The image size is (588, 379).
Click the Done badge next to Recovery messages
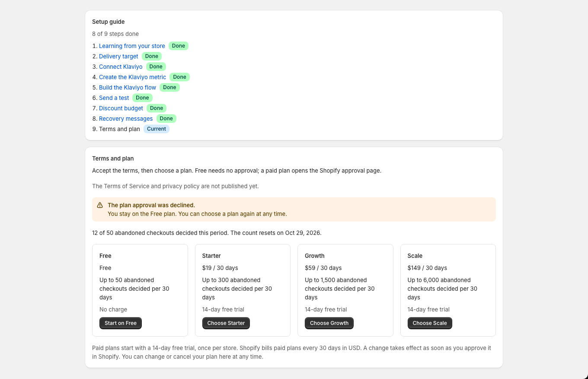pyautogui.click(x=166, y=119)
